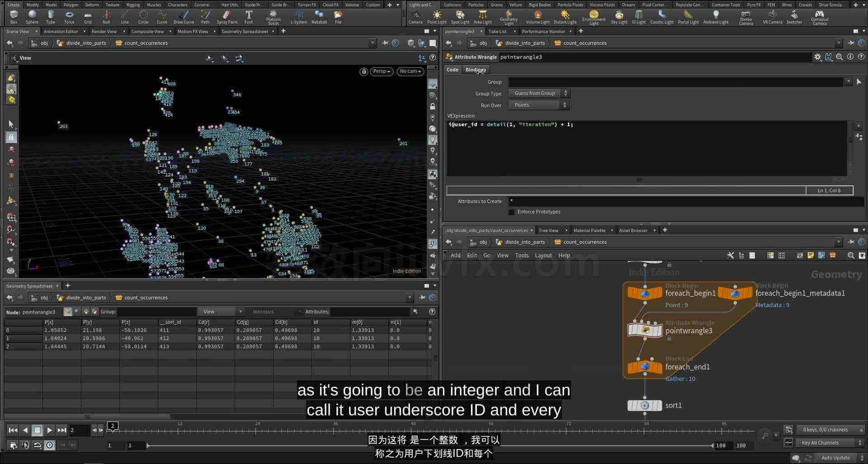
Task: Open the Geometry Spreadsheet tab in the top pane
Action: point(245,31)
